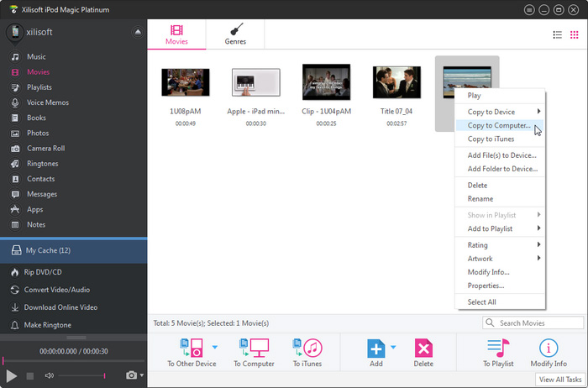The width and height of the screenshot is (588, 388).
Task: Expand Artwork submenu in context menu
Action: [x=499, y=259]
